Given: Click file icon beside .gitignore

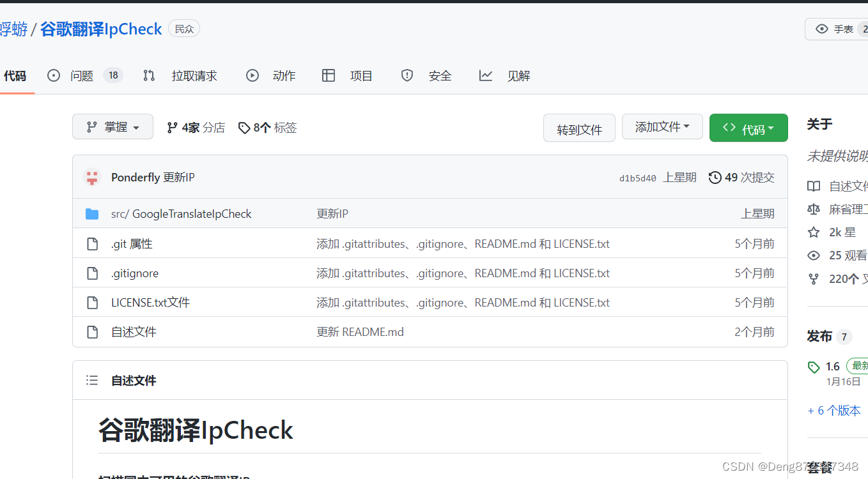Looking at the screenshot, I should coord(92,273).
